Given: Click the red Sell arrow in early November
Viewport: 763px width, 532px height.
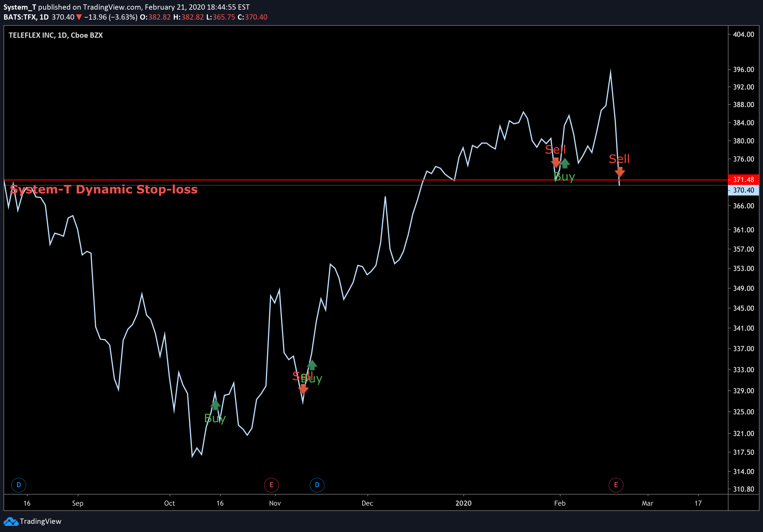Looking at the screenshot, I should click(303, 389).
